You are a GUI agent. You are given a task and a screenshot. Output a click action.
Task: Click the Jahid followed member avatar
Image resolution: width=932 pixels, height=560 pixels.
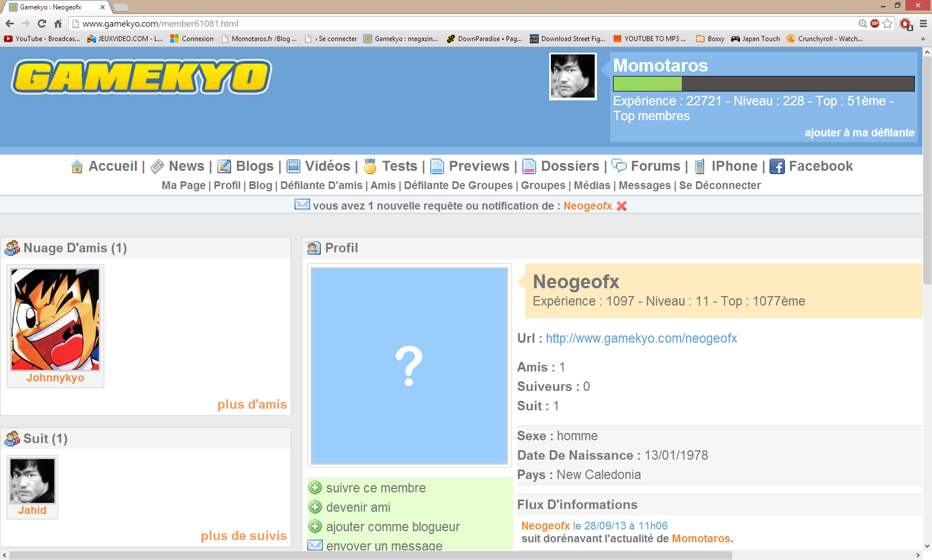(32, 481)
